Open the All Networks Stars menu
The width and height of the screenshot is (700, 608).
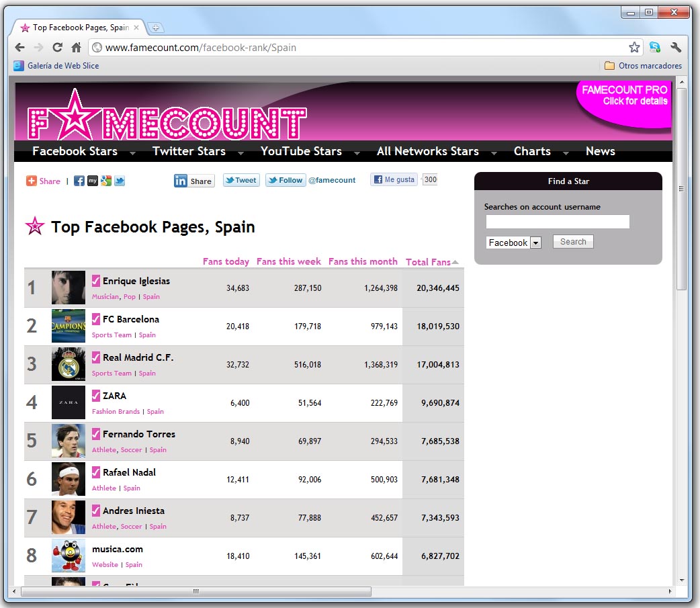(x=428, y=151)
